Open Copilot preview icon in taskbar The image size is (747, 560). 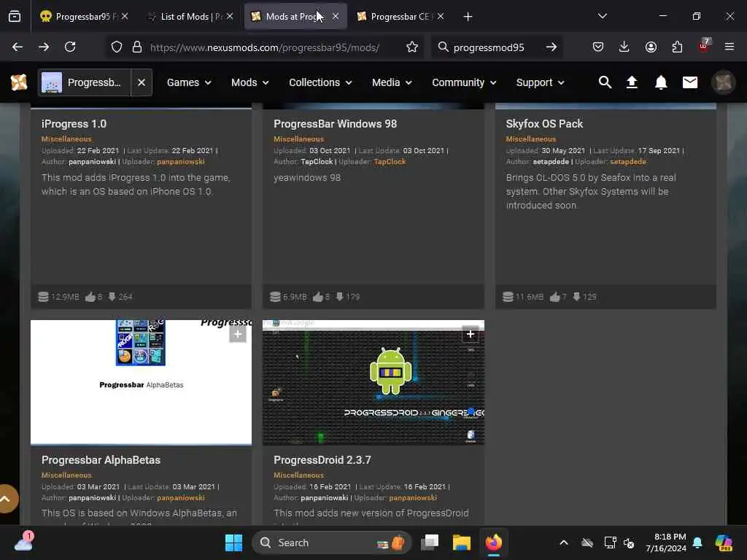[724, 542]
